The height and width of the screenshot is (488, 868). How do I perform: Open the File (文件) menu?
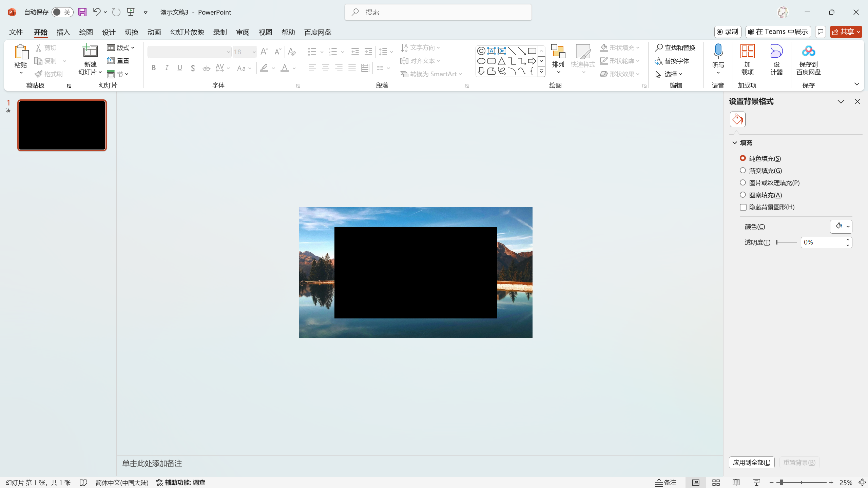[16, 32]
